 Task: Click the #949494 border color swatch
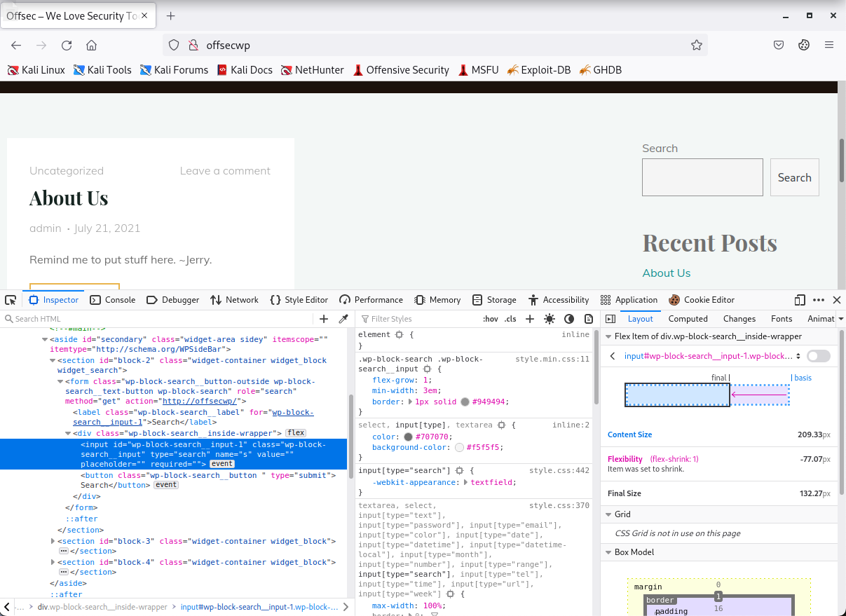tap(465, 402)
